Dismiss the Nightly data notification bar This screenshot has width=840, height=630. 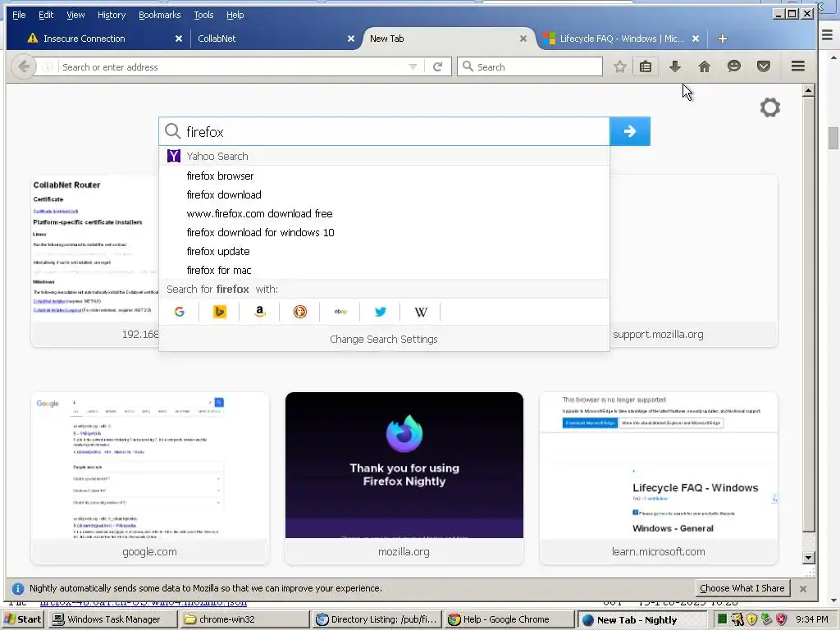point(803,589)
